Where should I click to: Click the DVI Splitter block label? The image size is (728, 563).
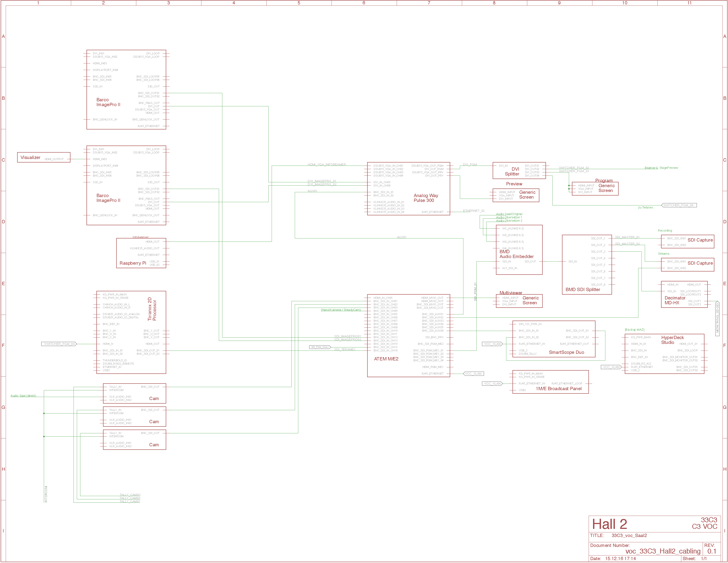(512, 171)
